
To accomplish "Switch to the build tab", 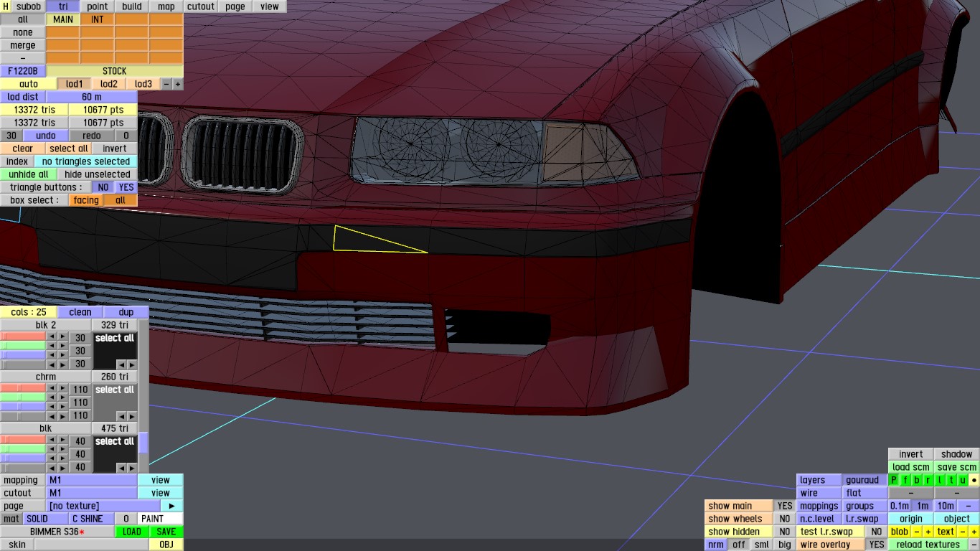I will tap(132, 6).
